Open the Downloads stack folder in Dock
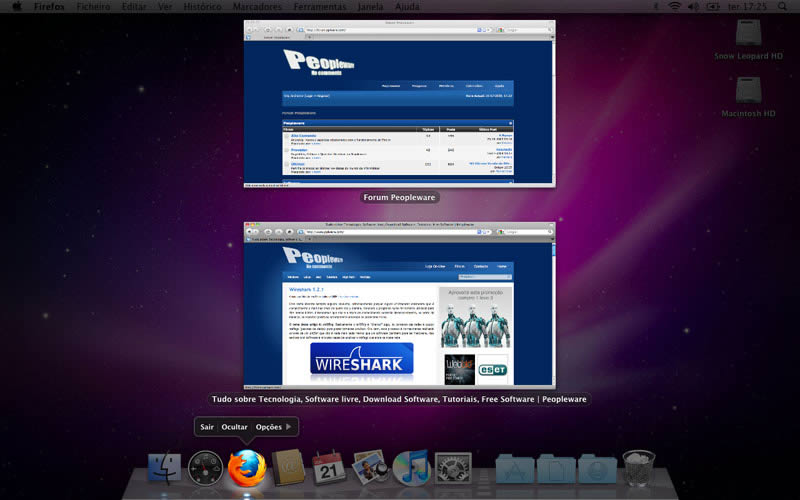 pyautogui.click(x=596, y=470)
